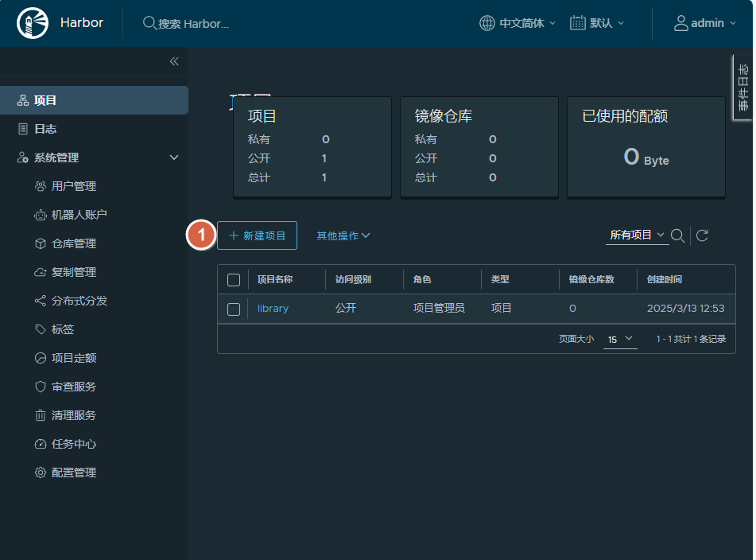Click the Harbor title text
Viewport: 756px width, 560px height.
(x=81, y=22)
